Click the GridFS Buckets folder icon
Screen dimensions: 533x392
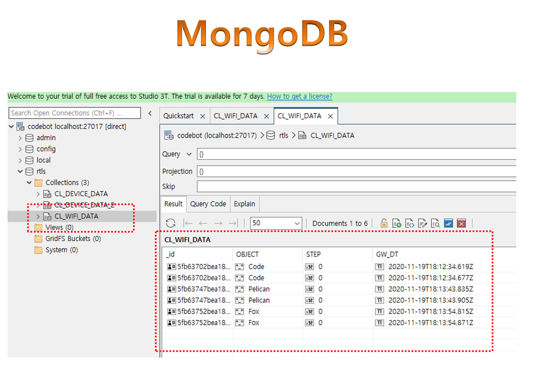point(38,239)
